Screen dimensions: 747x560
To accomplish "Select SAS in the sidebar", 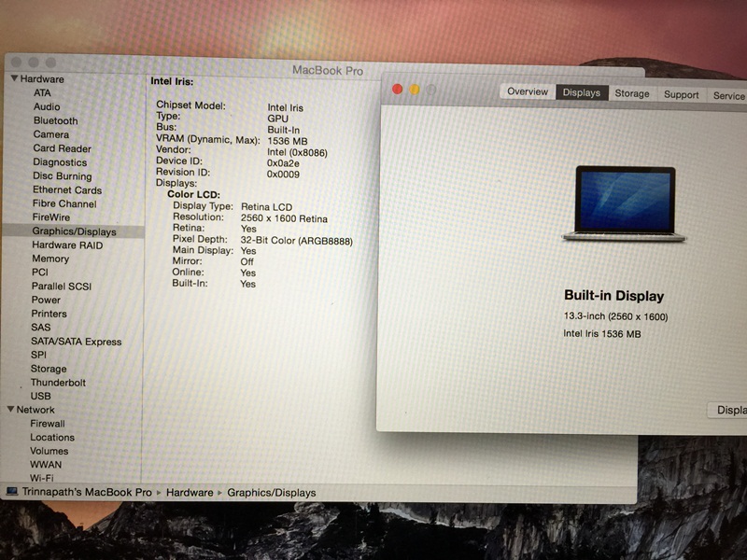I will 40,328.
